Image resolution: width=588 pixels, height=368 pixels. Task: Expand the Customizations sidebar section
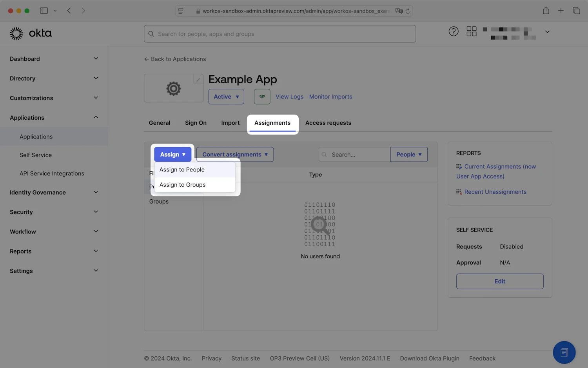coord(54,98)
